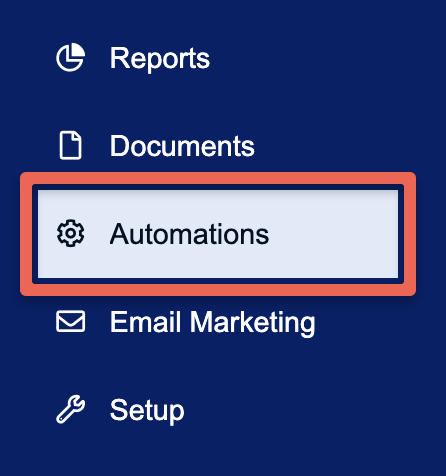Click empty space right of Automations text
Screen dimensions: 446x476
point(333,234)
